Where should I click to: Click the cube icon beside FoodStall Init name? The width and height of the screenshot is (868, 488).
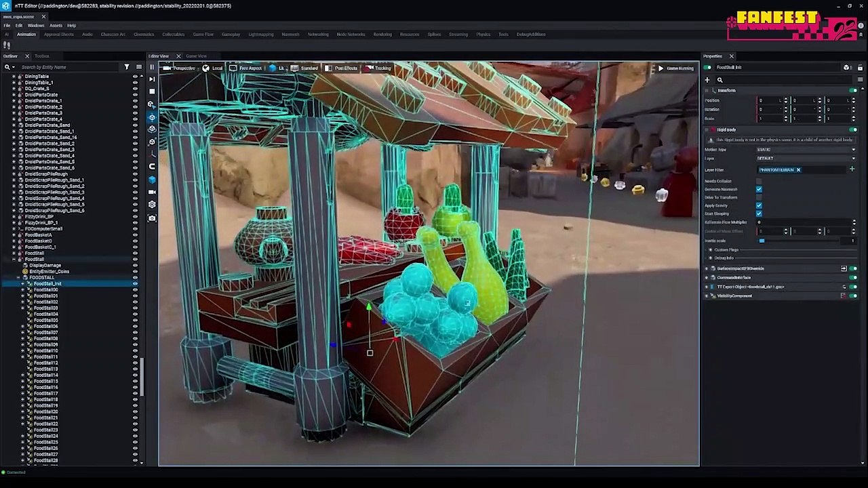(x=846, y=68)
